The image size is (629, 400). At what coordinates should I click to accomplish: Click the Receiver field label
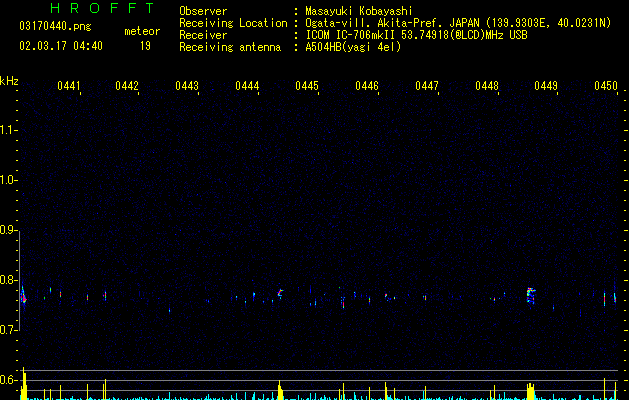click(203, 35)
